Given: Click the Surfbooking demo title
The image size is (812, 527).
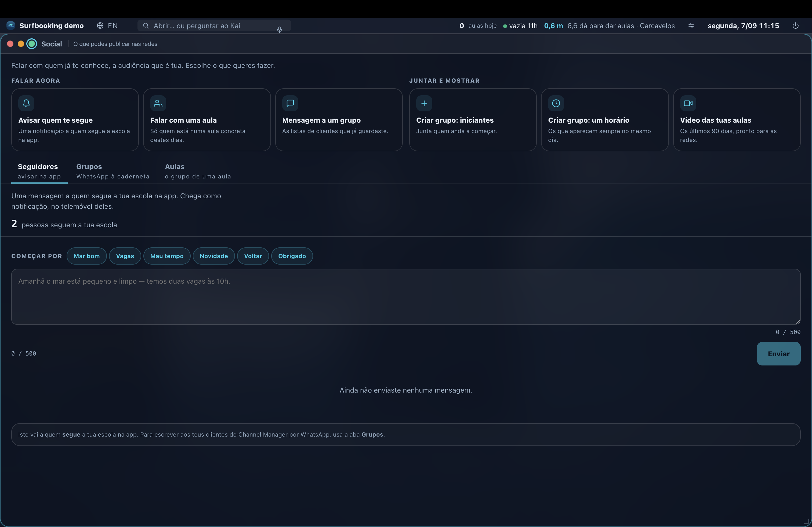Looking at the screenshot, I should [52, 25].
